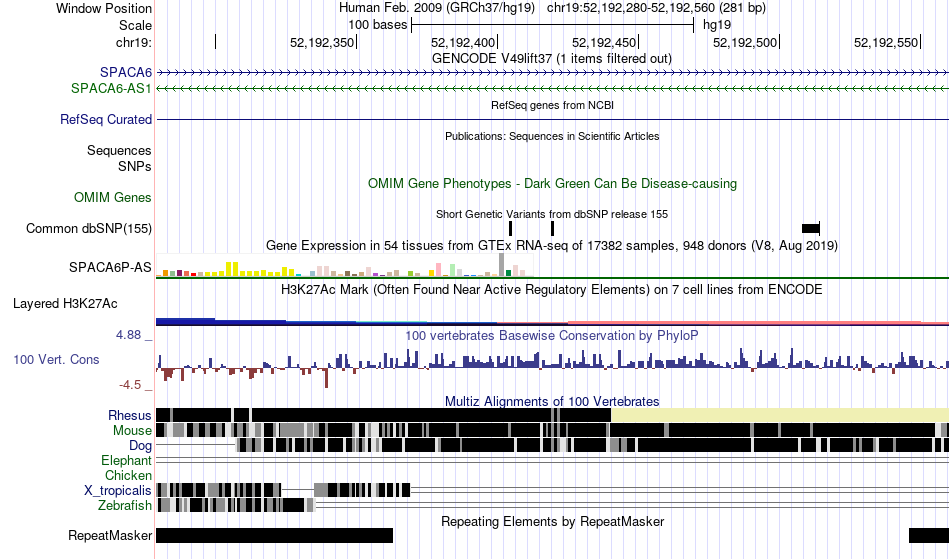Click the right-edge RepeatMasker block
Screen dimensions: 950x559
(929, 535)
